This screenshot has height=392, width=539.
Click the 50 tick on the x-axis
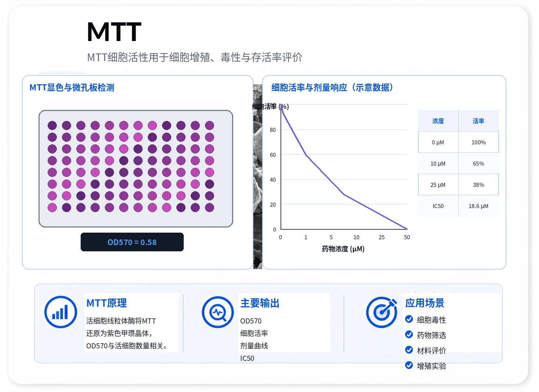click(407, 237)
